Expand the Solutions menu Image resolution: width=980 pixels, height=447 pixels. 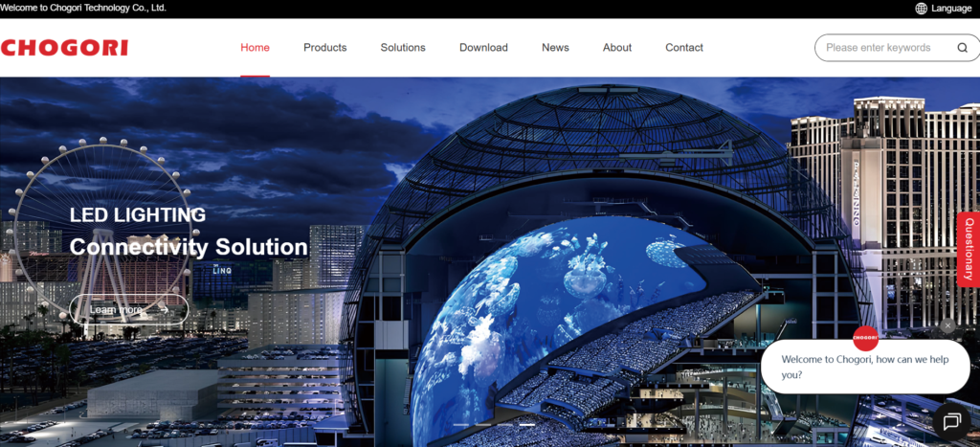click(x=403, y=48)
